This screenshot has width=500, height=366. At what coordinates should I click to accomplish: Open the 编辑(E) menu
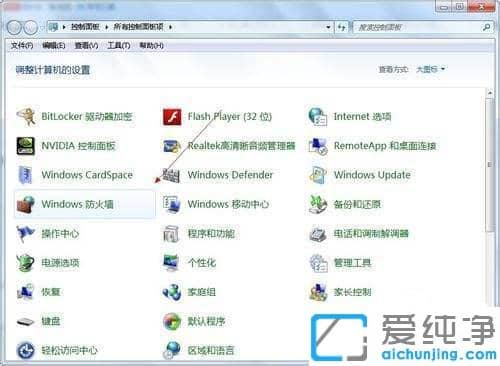(54, 45)
